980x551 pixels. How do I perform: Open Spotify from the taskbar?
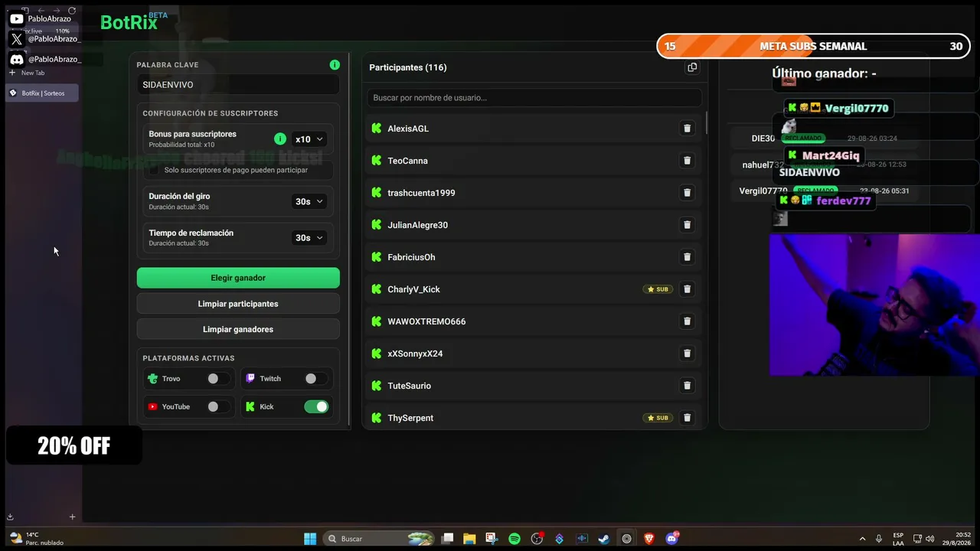click(514, 539)
